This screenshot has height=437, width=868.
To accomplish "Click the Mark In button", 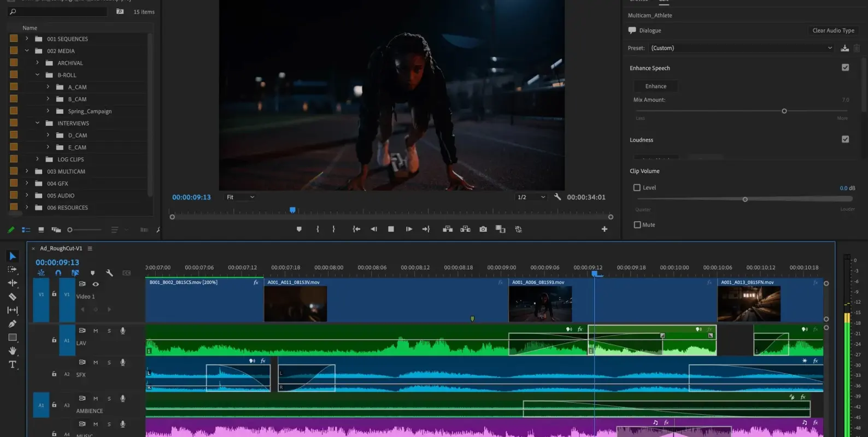I will click(318, 229).
